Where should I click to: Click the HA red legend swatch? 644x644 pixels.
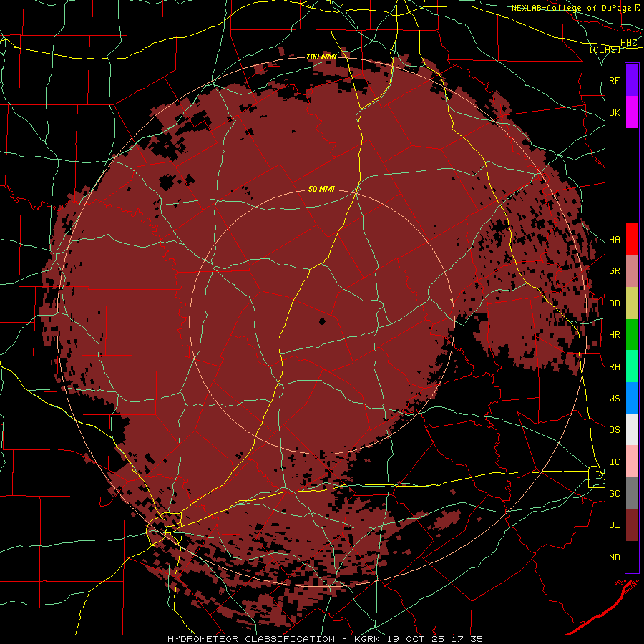point(632,239)
